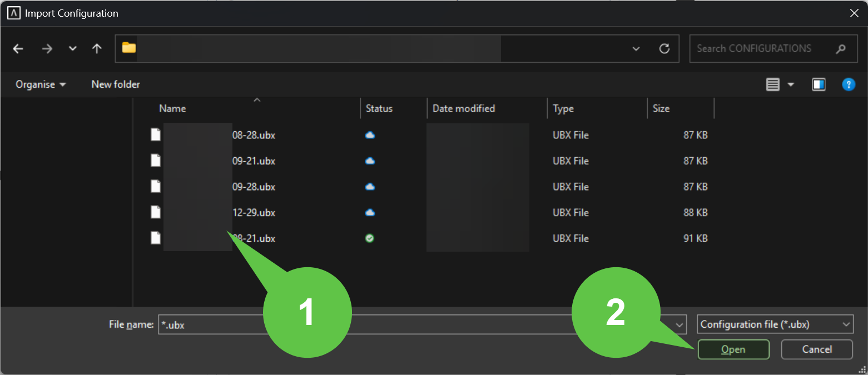Click the search magnifier icon
868x375 pixels.
click(x=840, y=49)
